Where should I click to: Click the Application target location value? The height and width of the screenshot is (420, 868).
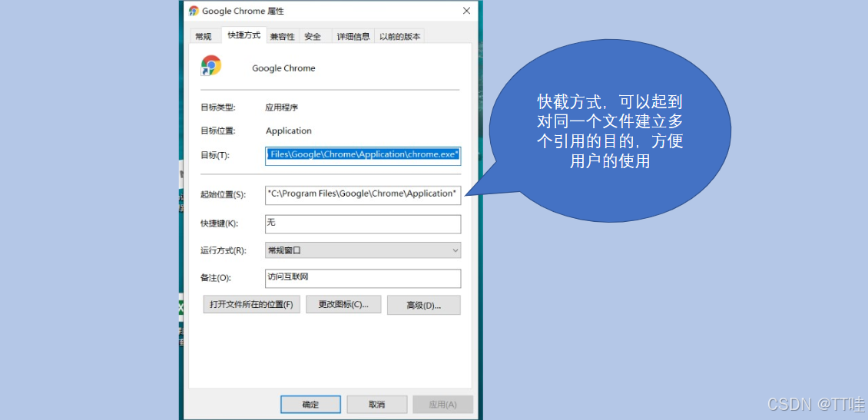(x=288, y=131)
